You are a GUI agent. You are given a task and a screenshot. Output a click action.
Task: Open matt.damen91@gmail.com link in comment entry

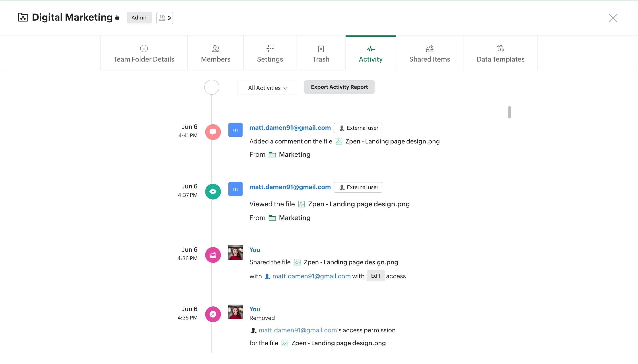290,128
